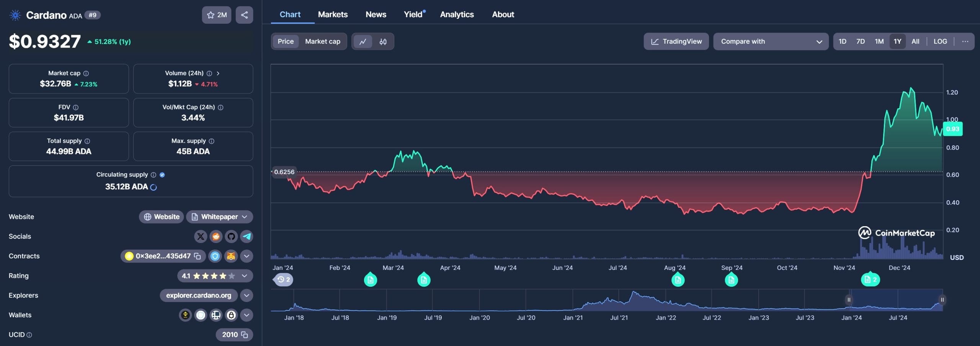
Task: Expand more wallets chevron
Action: click(x=247, y=315)
